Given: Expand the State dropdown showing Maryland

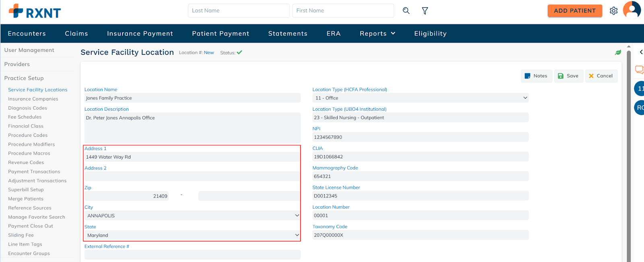Looking at the screenshot, I should [x=192, y=235].
